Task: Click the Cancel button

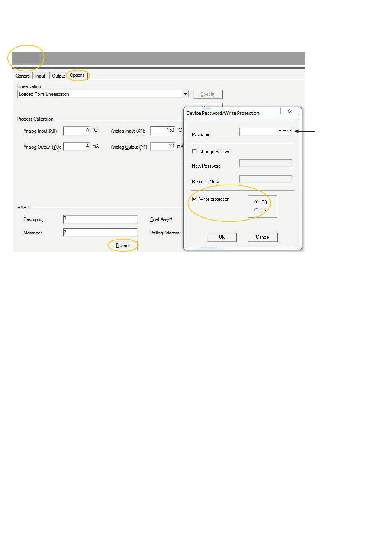Action: pos(262,237)
